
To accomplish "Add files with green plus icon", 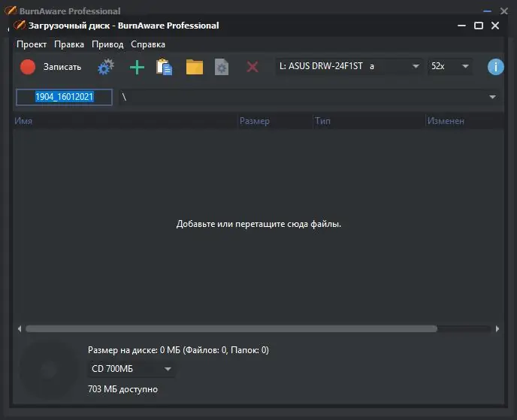I will click(x=137, y=68).
